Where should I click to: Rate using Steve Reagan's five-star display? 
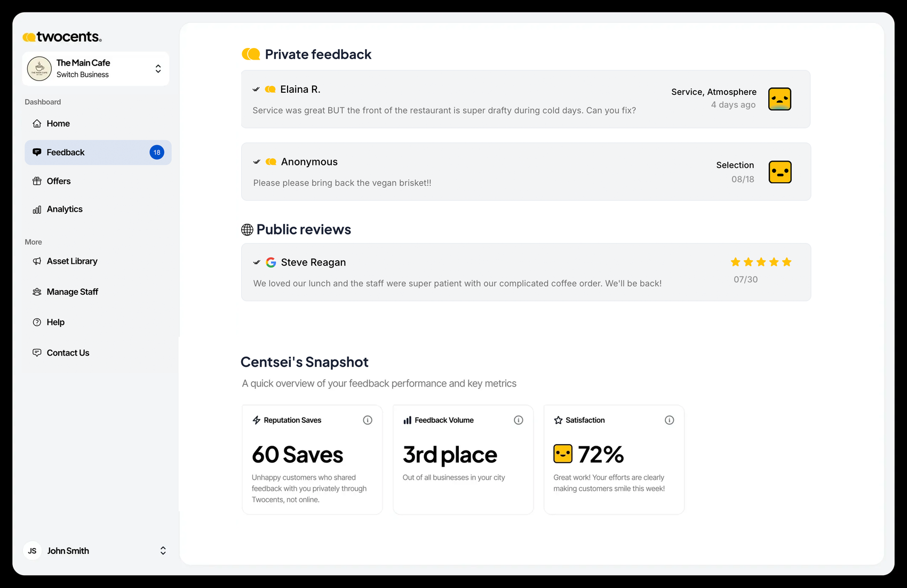[761, 262]
